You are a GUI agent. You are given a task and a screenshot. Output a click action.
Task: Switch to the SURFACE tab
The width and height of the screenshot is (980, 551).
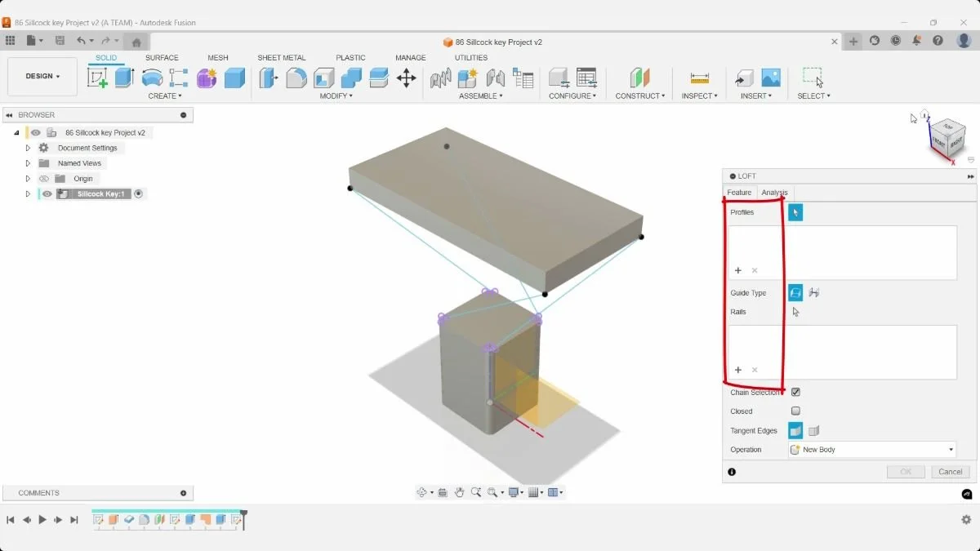(x=162, y=58)
